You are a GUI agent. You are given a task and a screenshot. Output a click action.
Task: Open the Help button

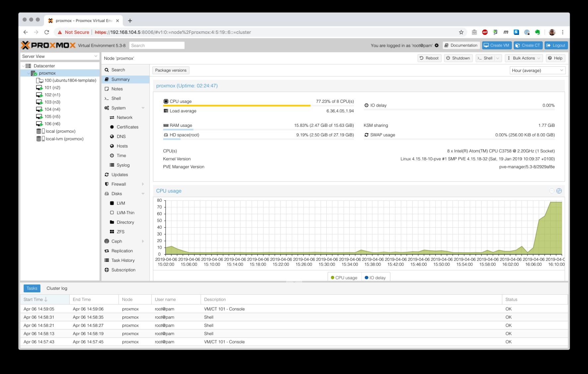click(x=555, y=58)
